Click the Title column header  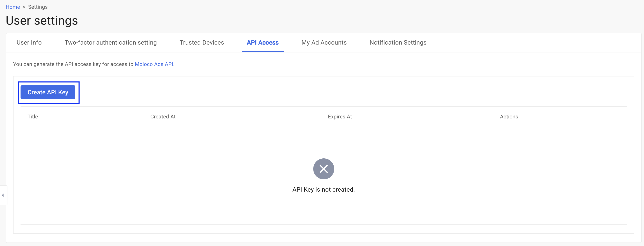pos(33,117)
